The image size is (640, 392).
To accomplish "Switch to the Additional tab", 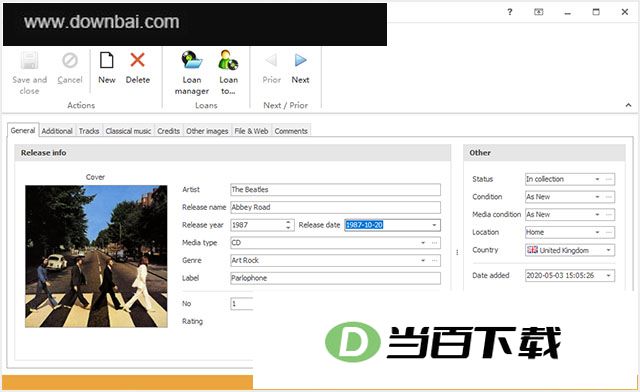I will coord(57,131).
